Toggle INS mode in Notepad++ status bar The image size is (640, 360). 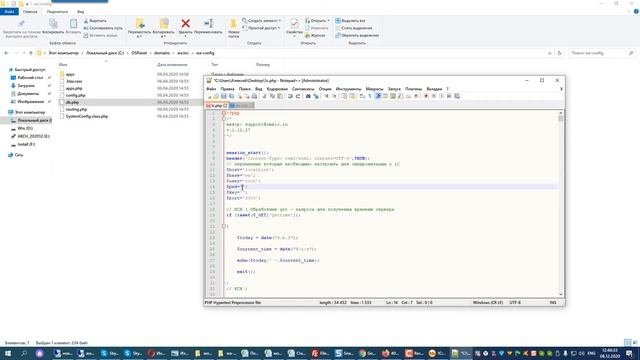[x=553, y=302]
